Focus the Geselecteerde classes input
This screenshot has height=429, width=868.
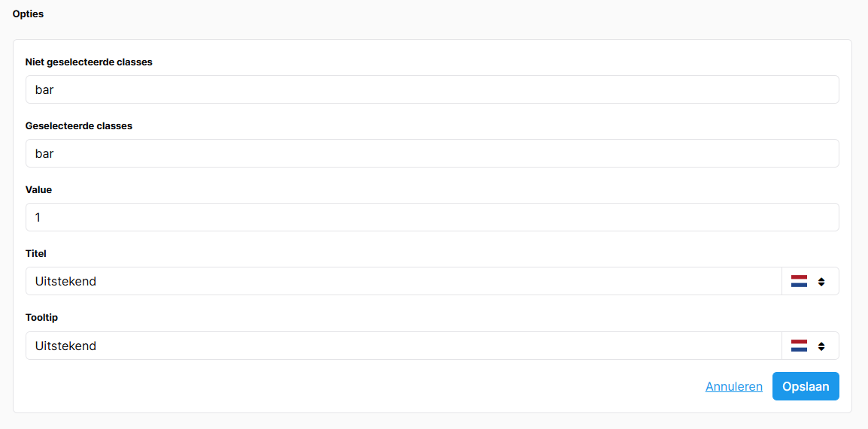point(432,153)
